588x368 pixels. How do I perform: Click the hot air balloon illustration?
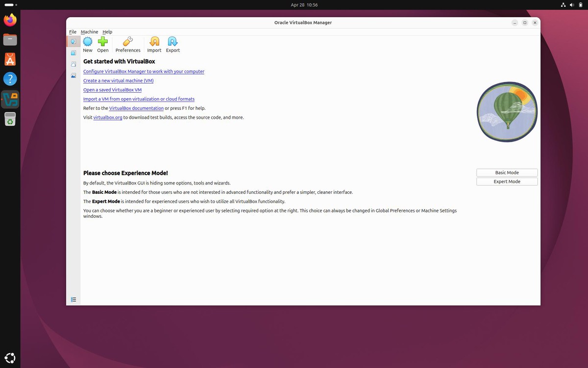pyautogui.click(x=507, y=112)
